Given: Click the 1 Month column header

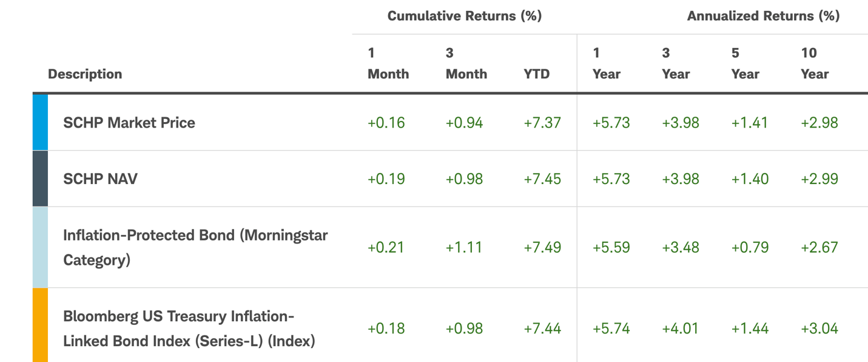Looking at the screenshot, I should click(x=388, y=63).
